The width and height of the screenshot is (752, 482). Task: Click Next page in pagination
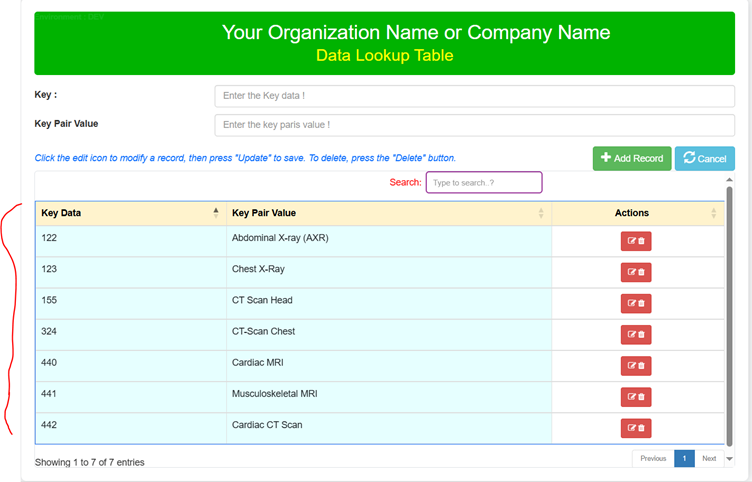[709, 458]
